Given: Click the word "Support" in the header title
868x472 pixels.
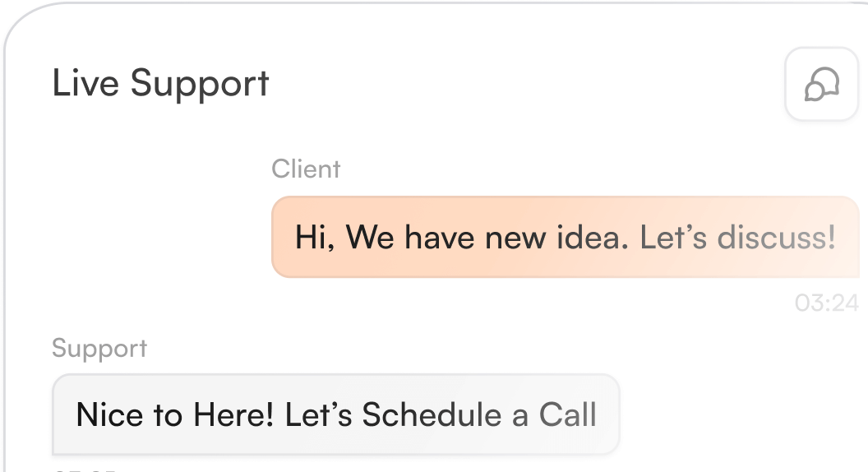Looking at the screenshot, I should (x=200, y=84).
